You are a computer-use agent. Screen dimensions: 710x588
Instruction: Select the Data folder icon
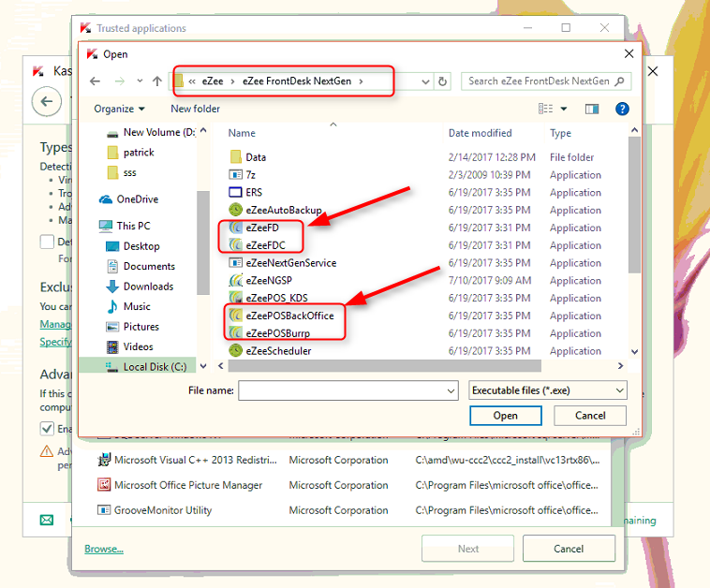235,157
